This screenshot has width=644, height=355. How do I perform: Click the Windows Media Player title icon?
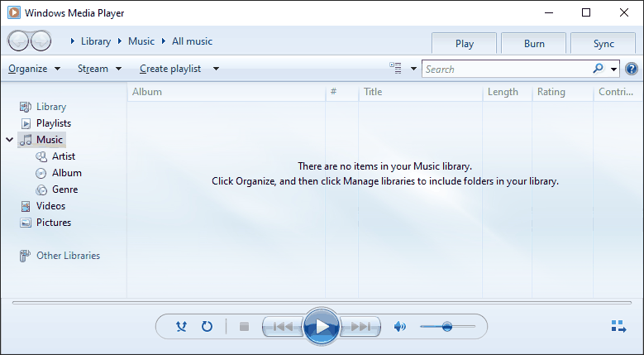(x=13, y=12)
